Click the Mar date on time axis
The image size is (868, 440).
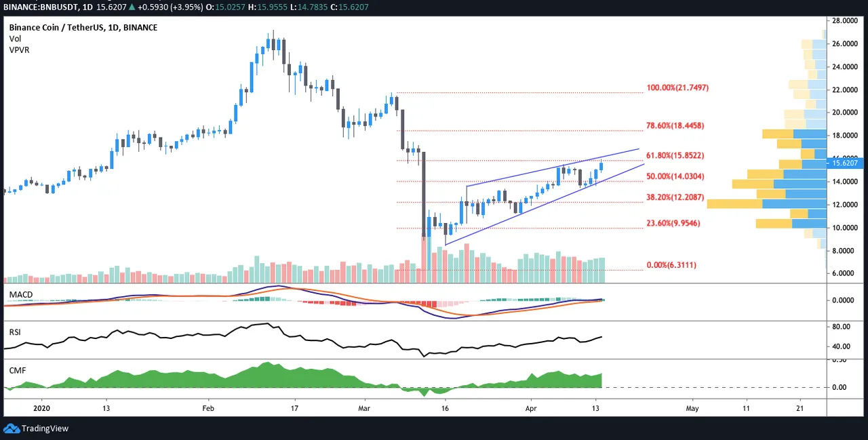tap(363, 409)
